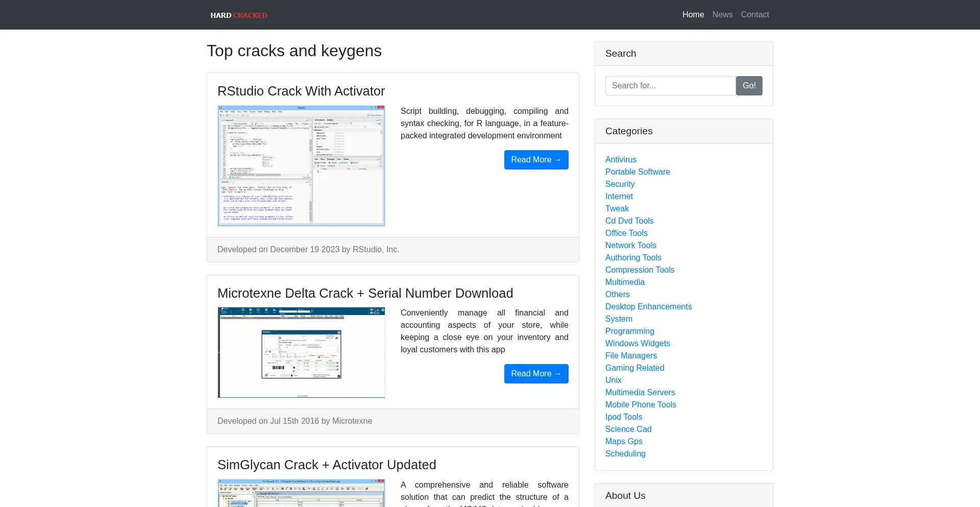Screen dimensions: 980x507
Task: Open the Scheduling category link
Action: (625, 454)
